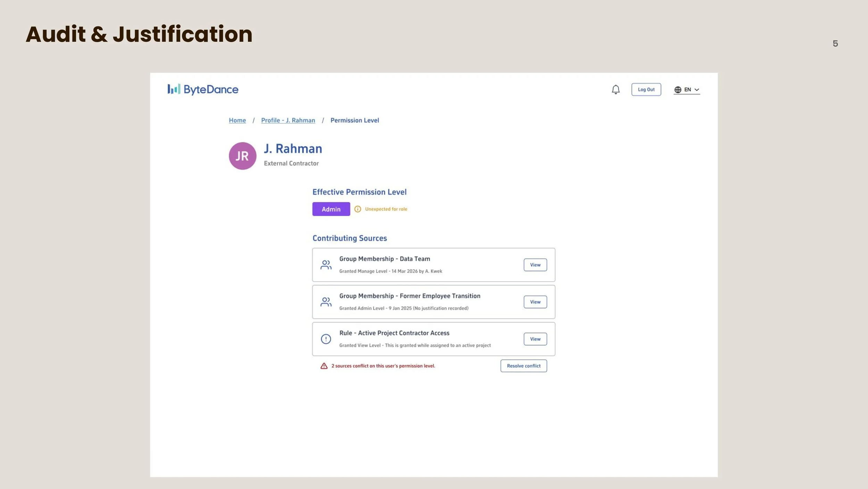Screen dimensions: 868x489
Task: Click the Data Team group icon
Action: (x=326, y=265)
